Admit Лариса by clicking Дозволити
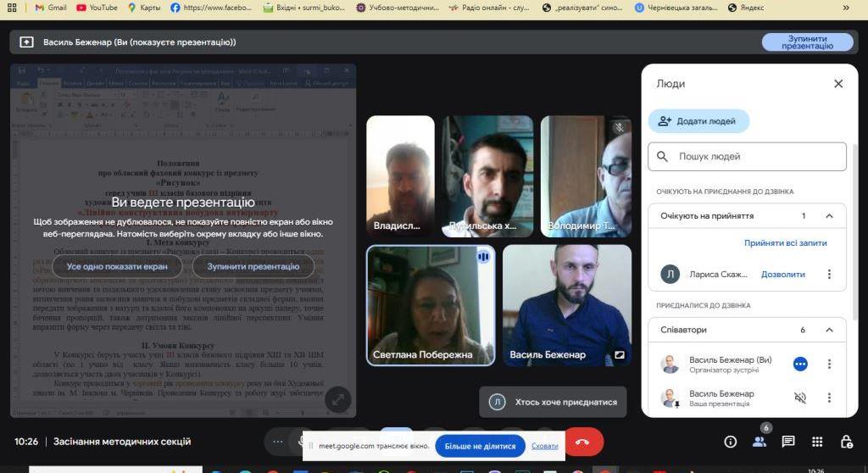868x473 pixels. coord(782,275)
